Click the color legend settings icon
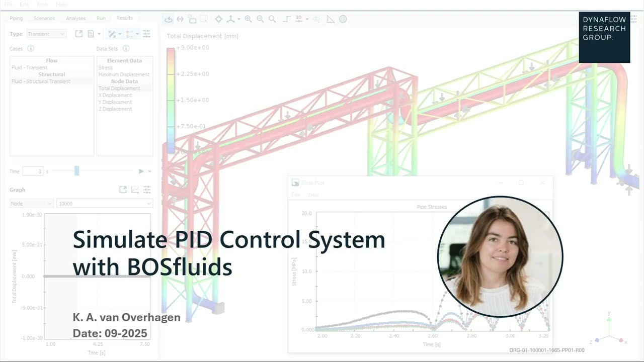This screenshot has width=644, height=362. pos(129,34)
